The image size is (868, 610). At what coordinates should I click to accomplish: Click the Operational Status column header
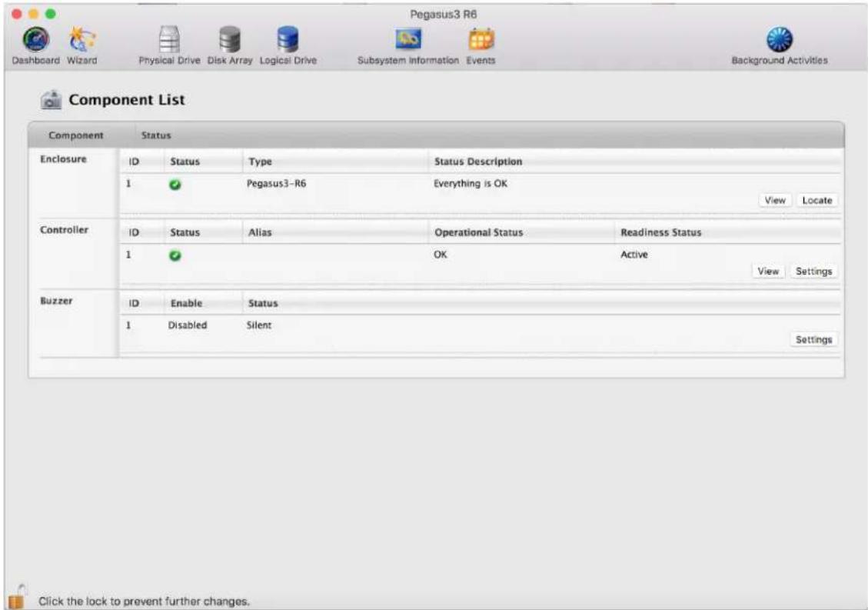[478, 233]
